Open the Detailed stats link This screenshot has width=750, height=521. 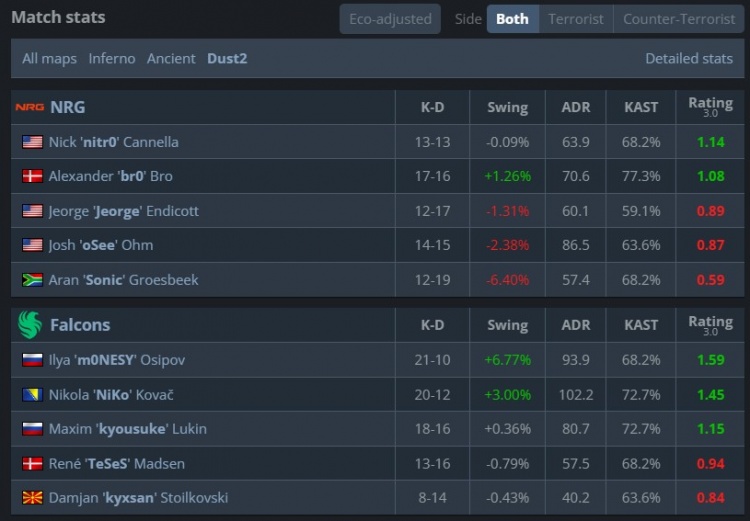[x=689, y=58]
